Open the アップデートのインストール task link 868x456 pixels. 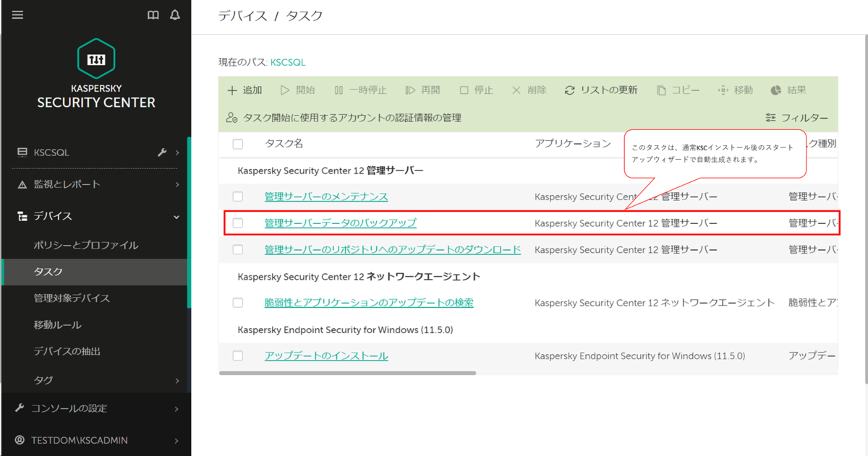[x=326, y=356]
